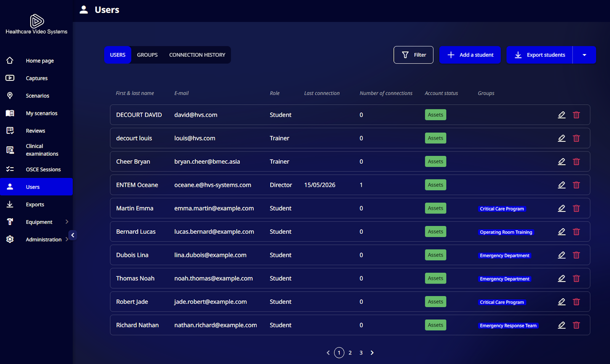Open Scenarios in sidebar
This screenshot has width=610, height=364.
[x=36, y=96]
